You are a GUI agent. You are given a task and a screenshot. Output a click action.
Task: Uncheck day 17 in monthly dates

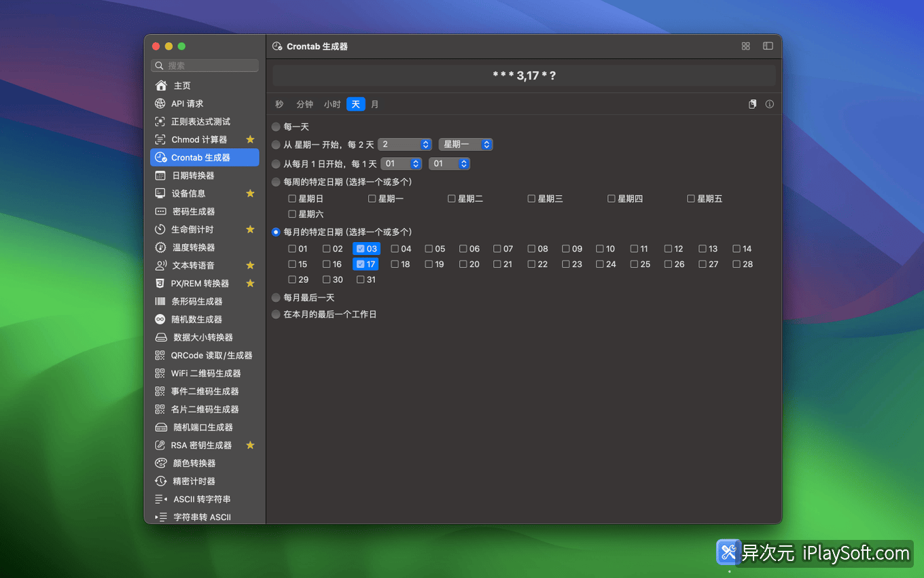tap(359, 264)
